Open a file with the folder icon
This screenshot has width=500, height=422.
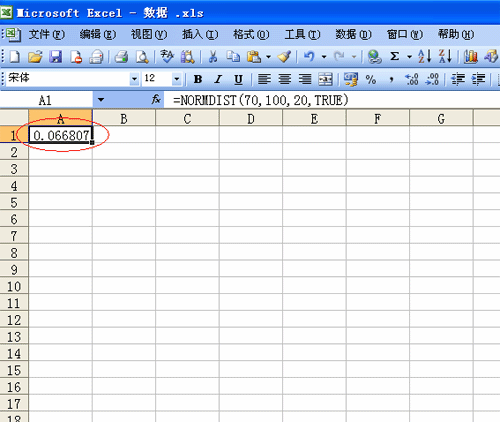click(x=35, y=57)
